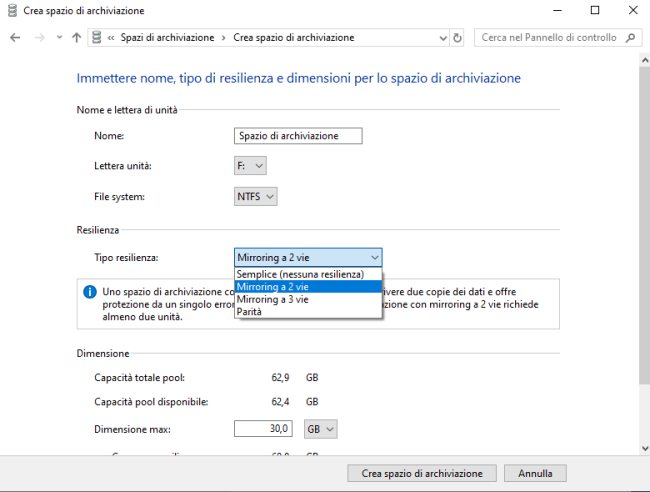Collapse the Tipo resilienza combo box
The height and width of the screenshot is (492, 650).
click(x=308, y=257)
